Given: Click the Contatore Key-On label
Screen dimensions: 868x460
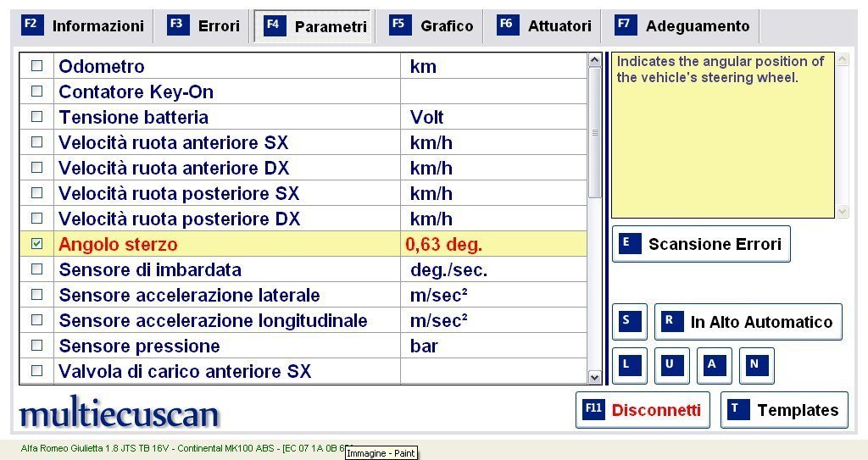Looking at the screenshot, I should [x=136, y=91].
